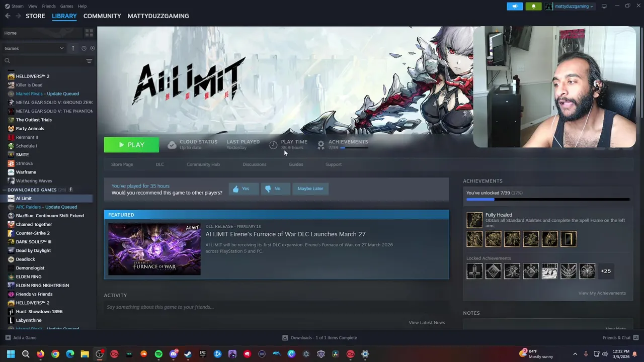Open the DLC link
Image resolution: width=644 pixels, height=362 pixels.
[160, 164]
